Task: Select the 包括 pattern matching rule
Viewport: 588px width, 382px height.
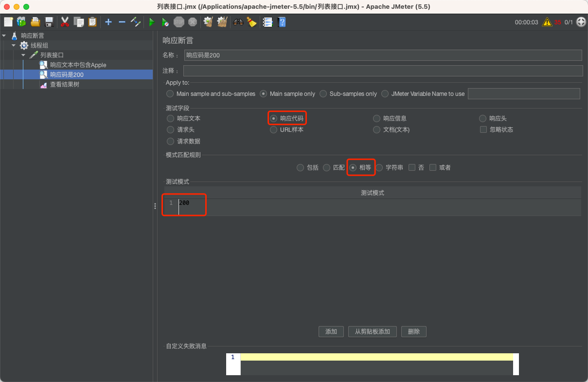Action: (300, 167)
